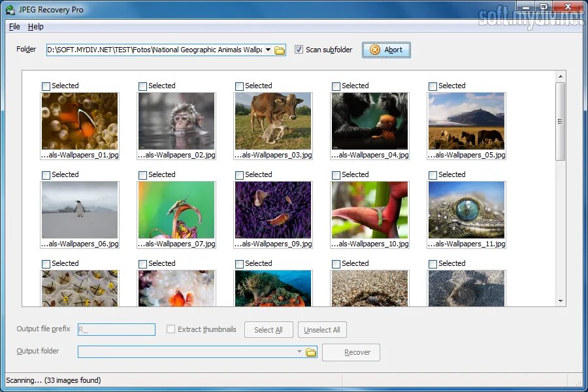This screenshot has height=392, width=588.
Task: Select the mantis on flower thumbnail Wallpapers_07
Action: pyautogui.click(x=176, y=210)
